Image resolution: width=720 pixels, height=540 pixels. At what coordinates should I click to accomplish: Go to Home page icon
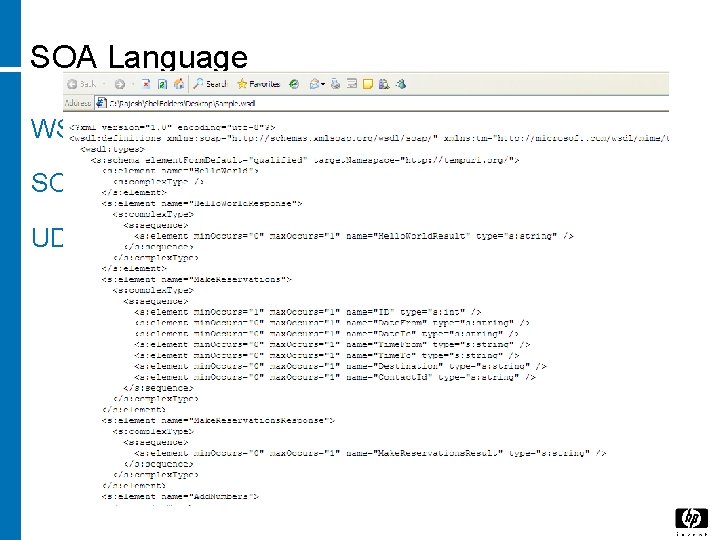(x=179, y=84)
